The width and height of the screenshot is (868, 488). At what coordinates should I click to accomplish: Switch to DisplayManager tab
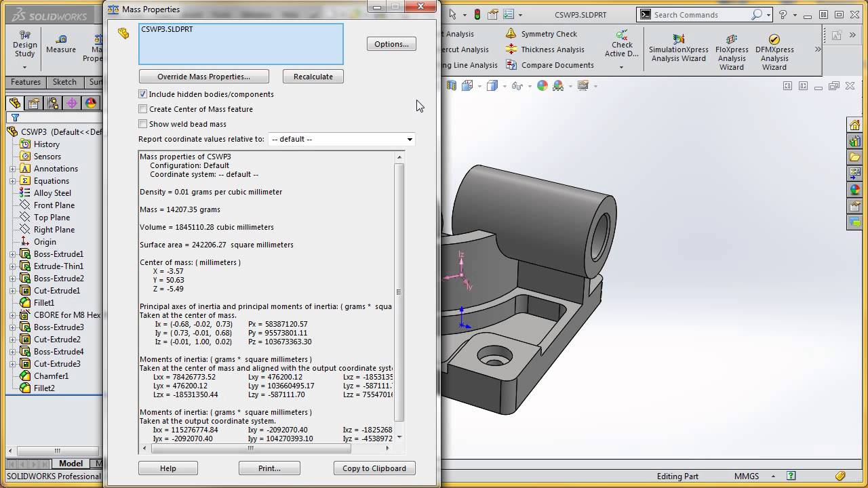pos(90,103)
